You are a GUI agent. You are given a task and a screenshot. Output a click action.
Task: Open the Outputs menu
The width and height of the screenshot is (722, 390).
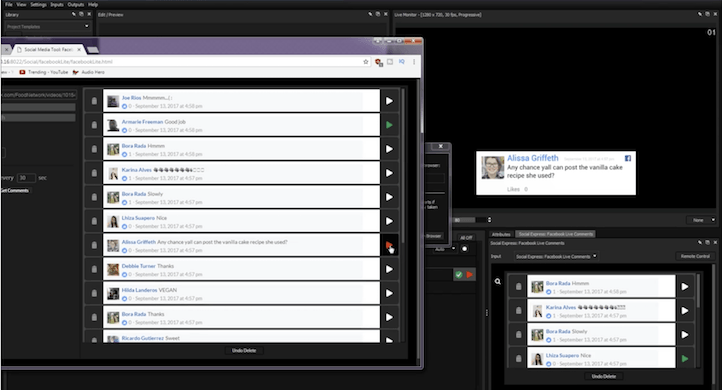click(76, 4)
